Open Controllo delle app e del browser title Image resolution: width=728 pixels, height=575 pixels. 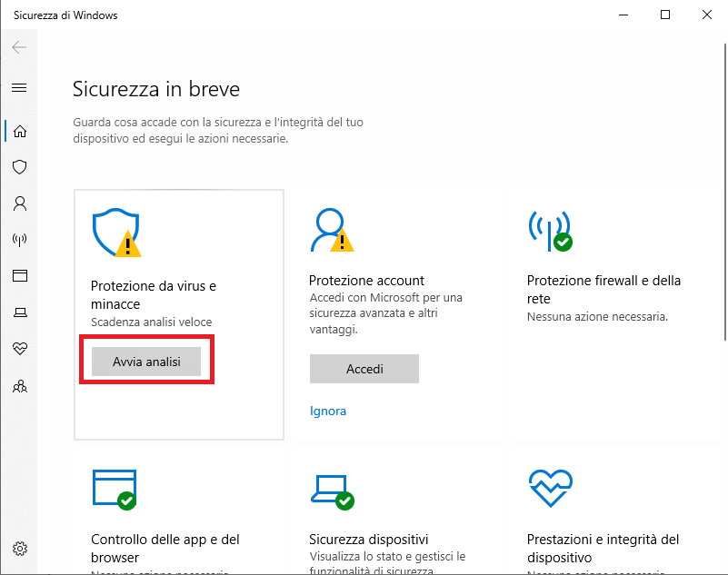point(165,548)
